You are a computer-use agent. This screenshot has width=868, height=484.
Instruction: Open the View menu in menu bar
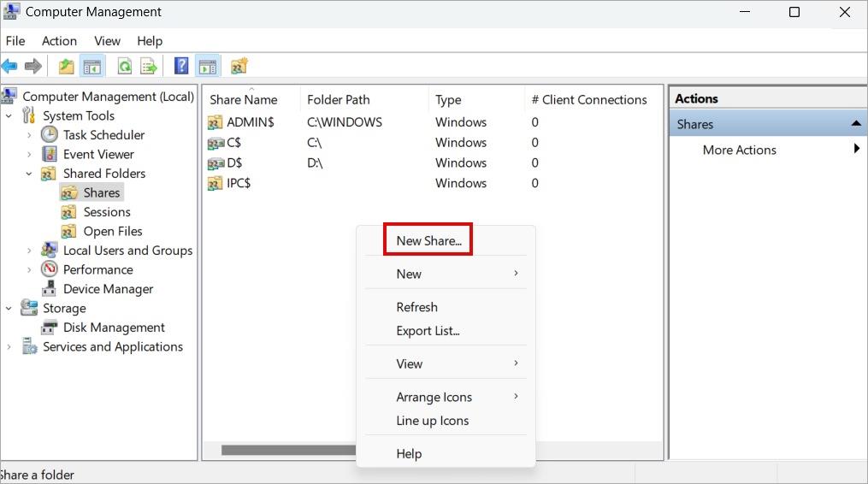(107, 41)
